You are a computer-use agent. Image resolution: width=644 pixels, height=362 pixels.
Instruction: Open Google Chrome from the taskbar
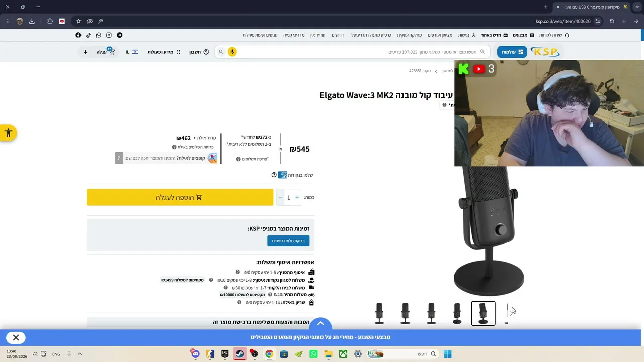[269, 354]
